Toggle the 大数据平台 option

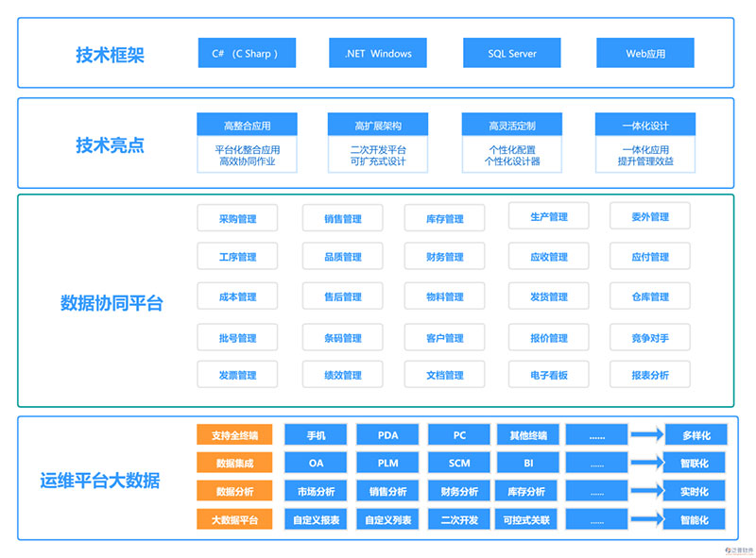tap(233, 519)
